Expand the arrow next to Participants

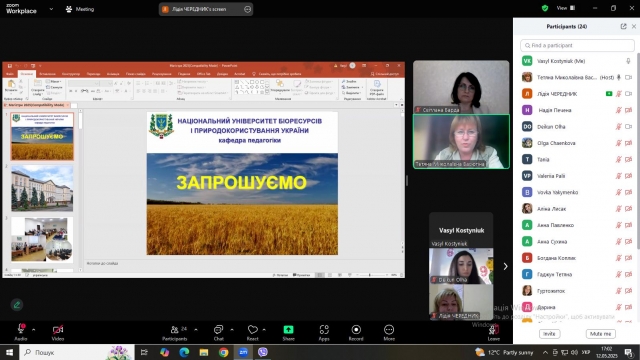[x=196, y=329]
